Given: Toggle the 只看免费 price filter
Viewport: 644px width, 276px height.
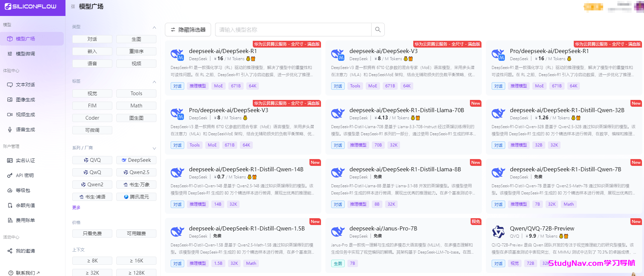Looking at the screenshot, I should coord(92,234).
